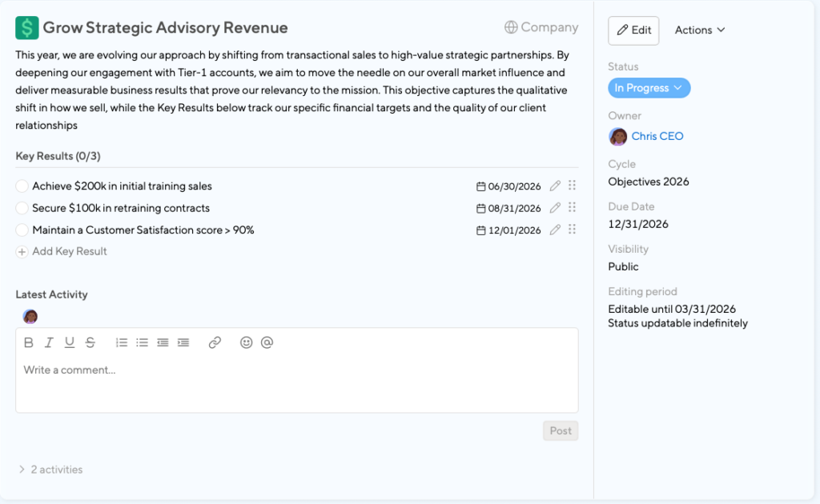Open the Actions dropdown menu

coord(700,30)
